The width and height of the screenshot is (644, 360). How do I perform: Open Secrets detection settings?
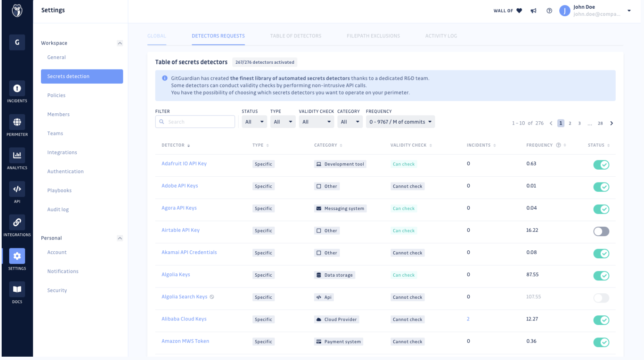[82, 76]
